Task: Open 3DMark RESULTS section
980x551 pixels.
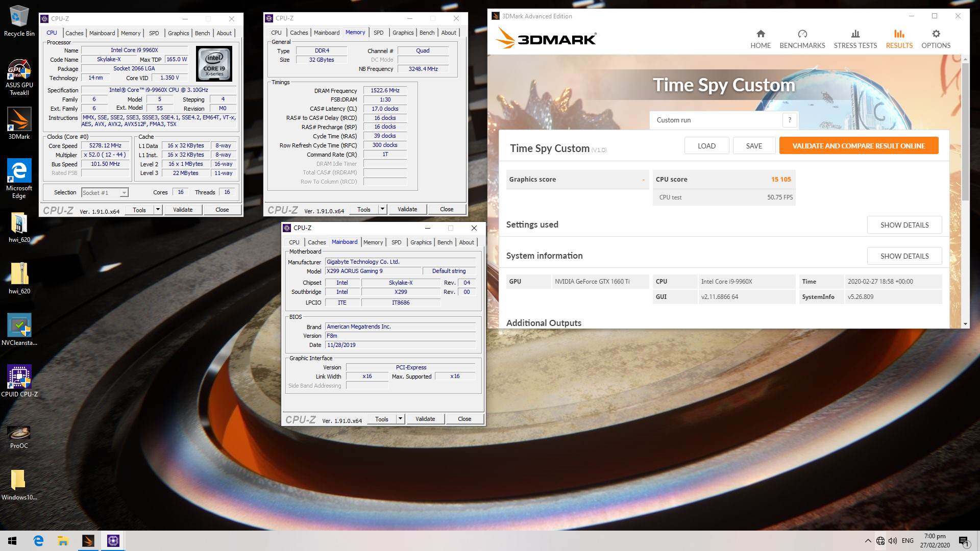Action: click(x=899, y=39)
